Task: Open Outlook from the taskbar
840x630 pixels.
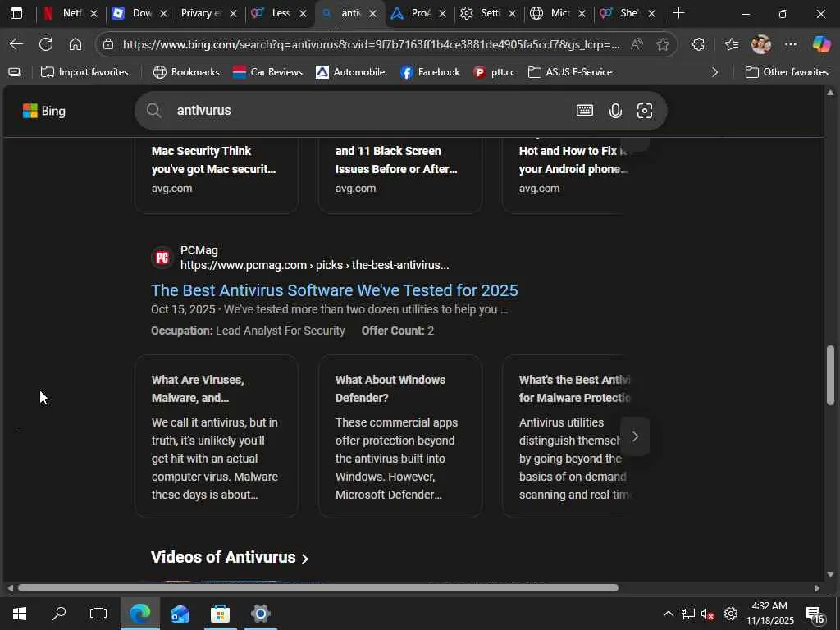Action: (x=180, y=614)
